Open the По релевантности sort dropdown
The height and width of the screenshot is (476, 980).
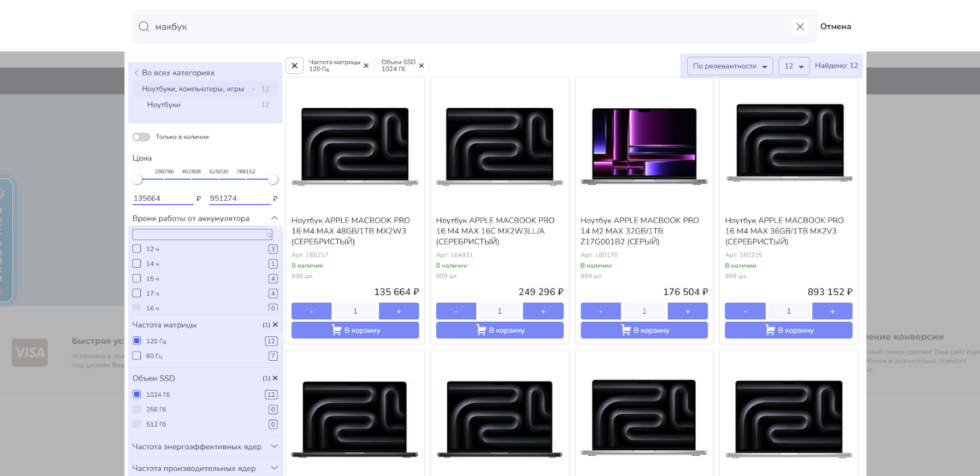(x=730, y=66)
